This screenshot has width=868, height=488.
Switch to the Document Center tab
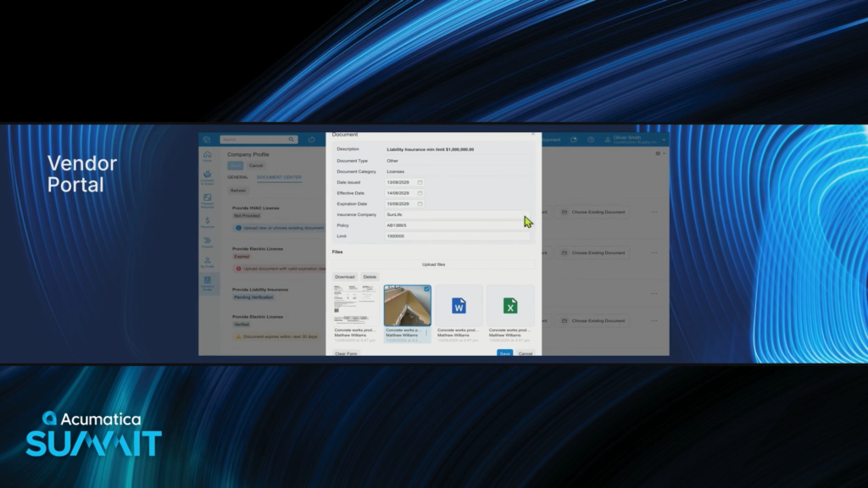pyautogui.click(x=279, y=177)
